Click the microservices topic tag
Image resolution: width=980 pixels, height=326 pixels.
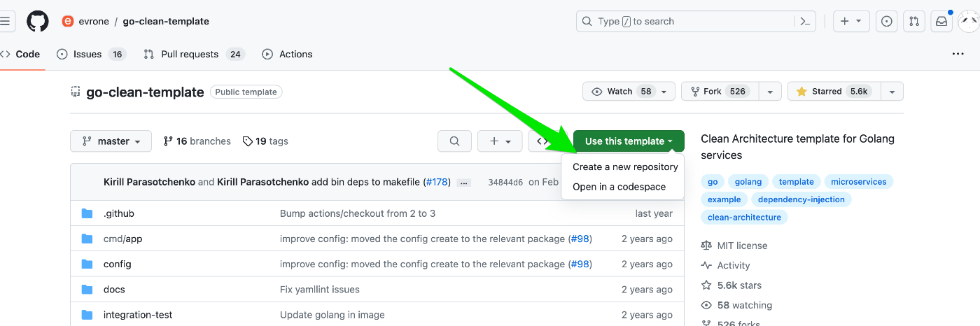859,182
